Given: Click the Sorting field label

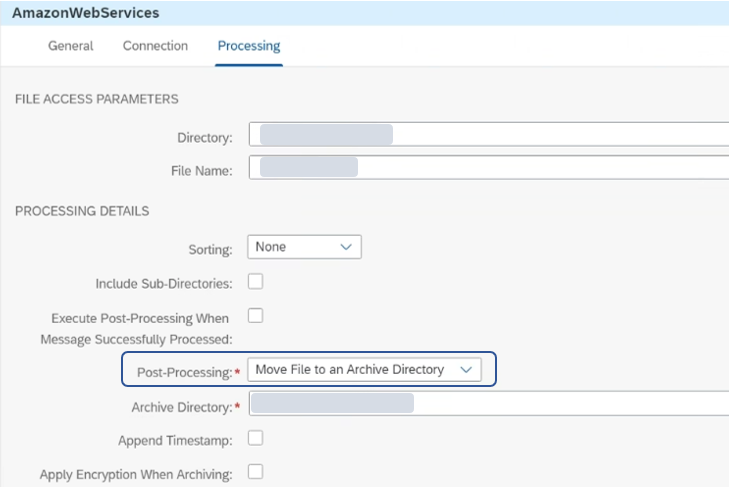Looking at the screenshot, I should (x=210, y=250).
